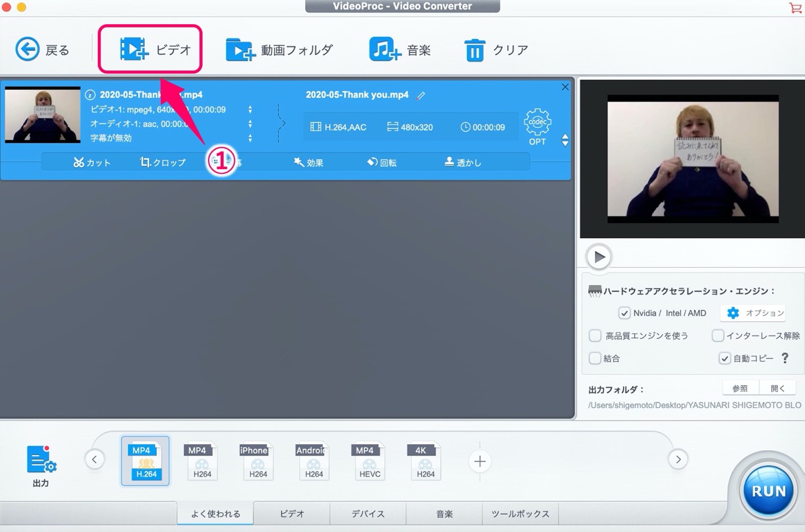This screenshot has height=532, width=805.
Task: Rename output file with the pencil icon
Action: click(421, 96)
